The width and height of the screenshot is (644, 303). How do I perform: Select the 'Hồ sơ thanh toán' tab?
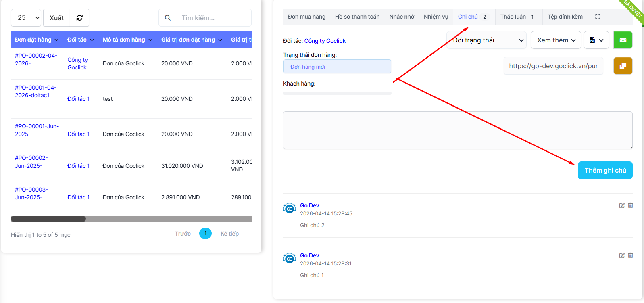coord(357,17)
